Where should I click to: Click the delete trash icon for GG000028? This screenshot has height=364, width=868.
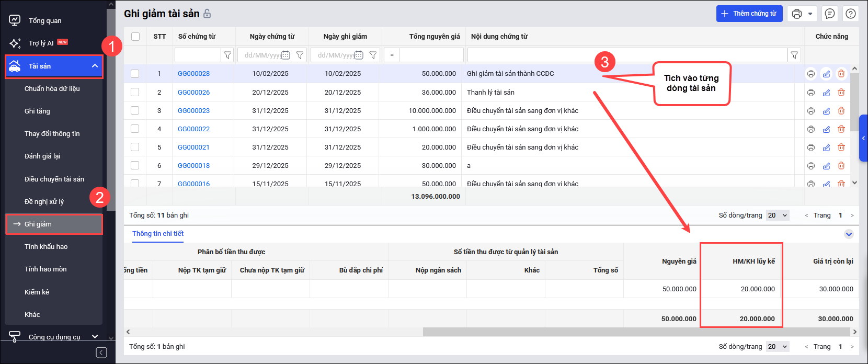click(x=841, y=74)
